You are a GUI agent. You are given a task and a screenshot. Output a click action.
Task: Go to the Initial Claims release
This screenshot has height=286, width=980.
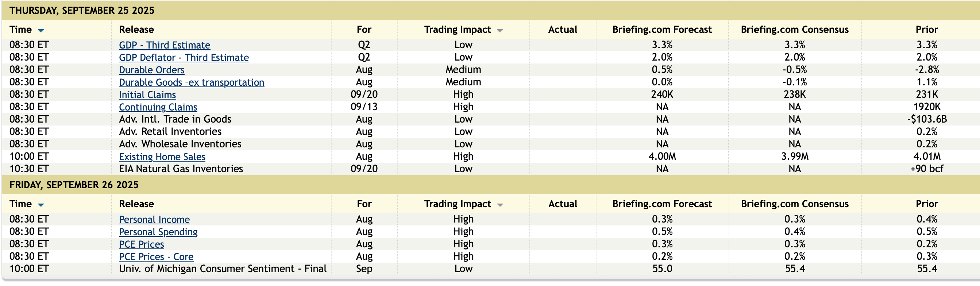coord(147,95)
